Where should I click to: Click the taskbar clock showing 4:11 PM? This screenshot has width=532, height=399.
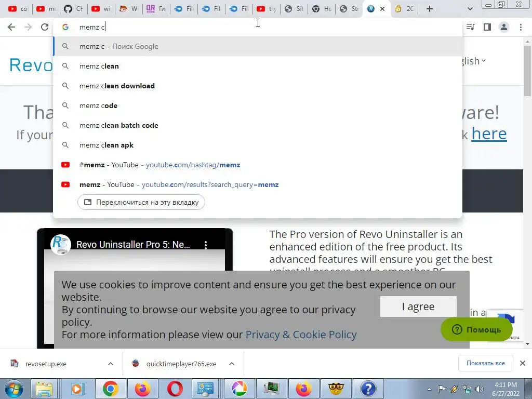(506, 389)
